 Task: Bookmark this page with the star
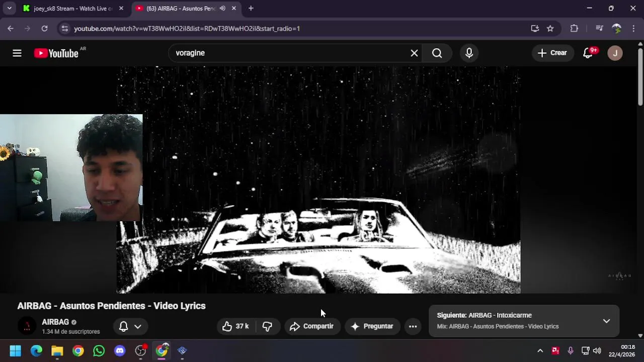tap(550, 29)
